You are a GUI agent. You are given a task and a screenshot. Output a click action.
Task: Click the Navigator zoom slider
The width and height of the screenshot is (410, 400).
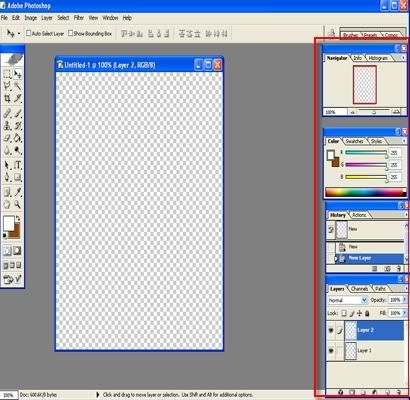coord(374,112)
